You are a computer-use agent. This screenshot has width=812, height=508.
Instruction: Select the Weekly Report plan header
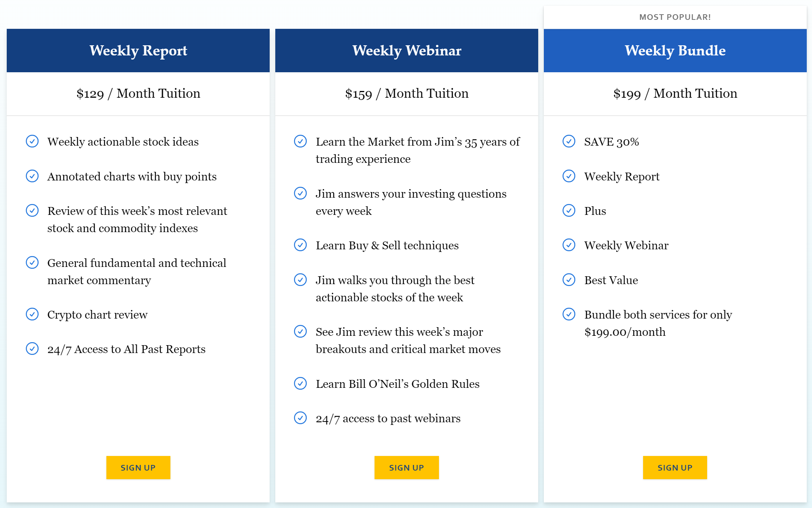(138, 51)
